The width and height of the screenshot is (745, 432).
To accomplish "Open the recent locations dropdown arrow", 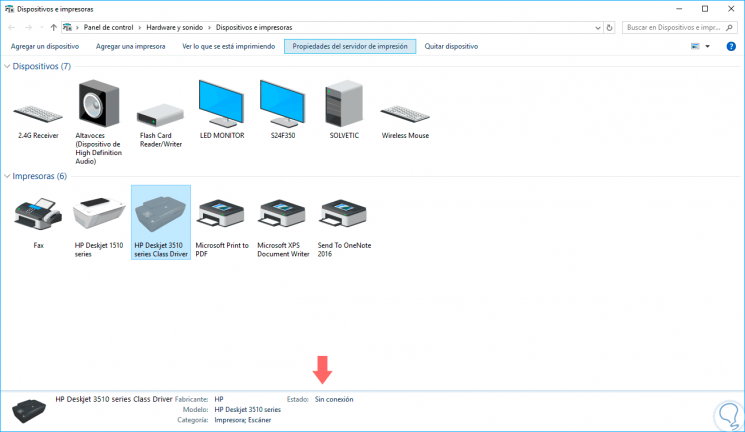I will point(42,28).
